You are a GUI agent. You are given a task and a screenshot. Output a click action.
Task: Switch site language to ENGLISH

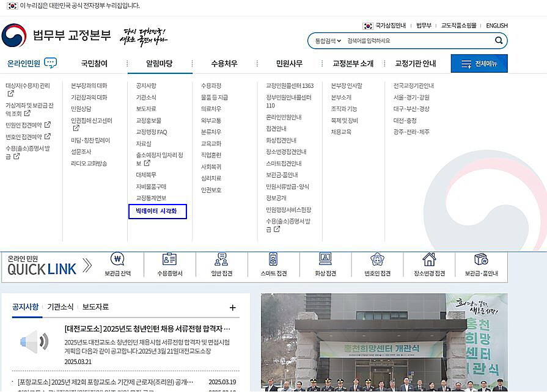(496, 26)
